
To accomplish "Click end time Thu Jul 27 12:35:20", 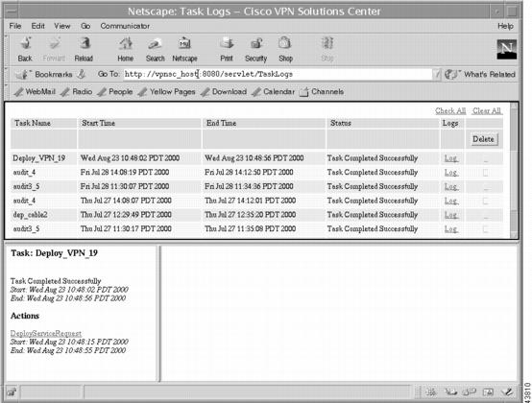I will point(250,215).
